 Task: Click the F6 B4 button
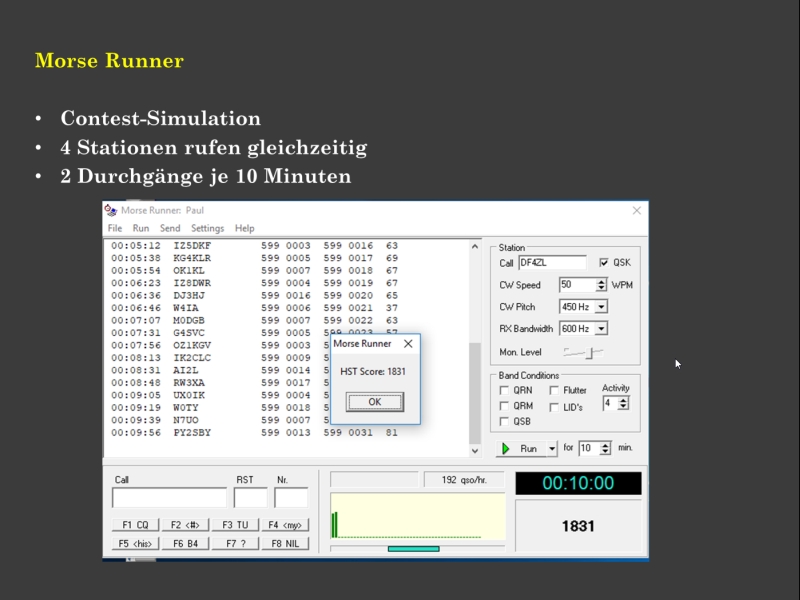click(x=185, y=543)
